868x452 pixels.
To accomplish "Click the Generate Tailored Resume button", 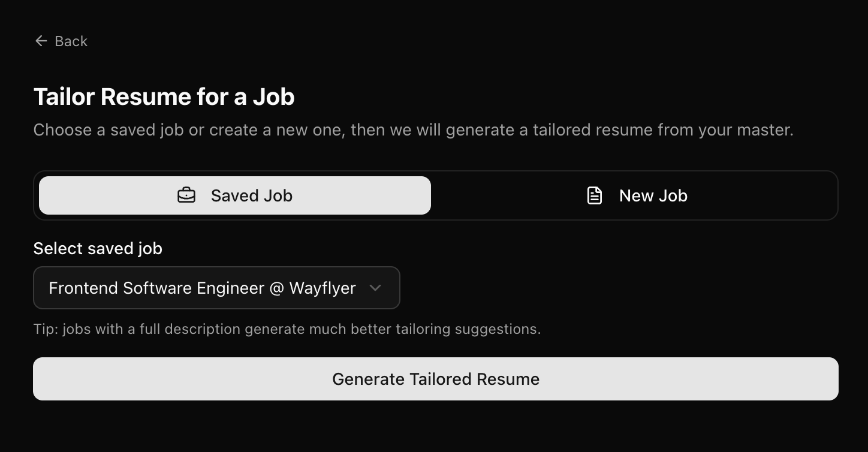I will coord(436,379).
